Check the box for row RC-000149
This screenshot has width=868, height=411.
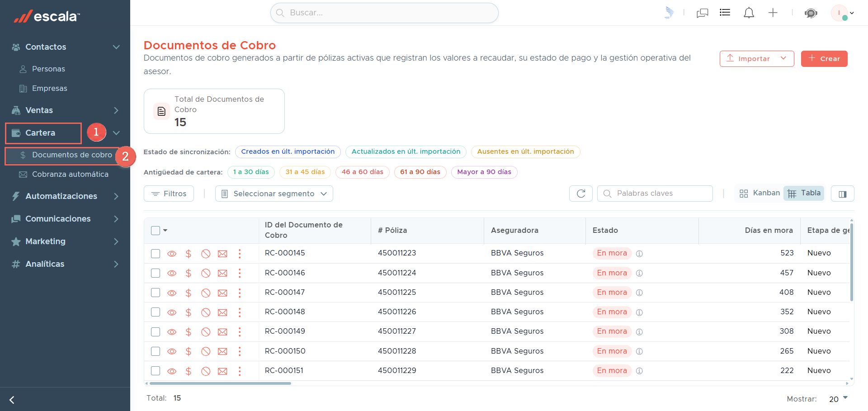tap(156, 332)
